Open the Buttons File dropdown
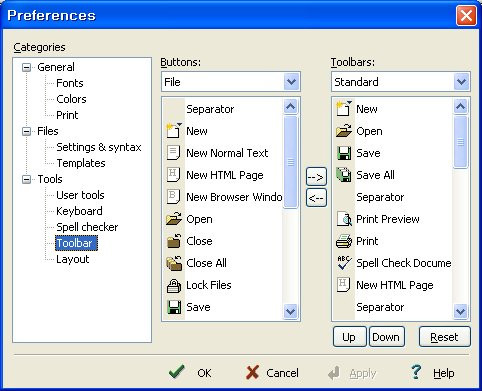The image size is (482, 391). pyautogui.click(x=291, y=82)
